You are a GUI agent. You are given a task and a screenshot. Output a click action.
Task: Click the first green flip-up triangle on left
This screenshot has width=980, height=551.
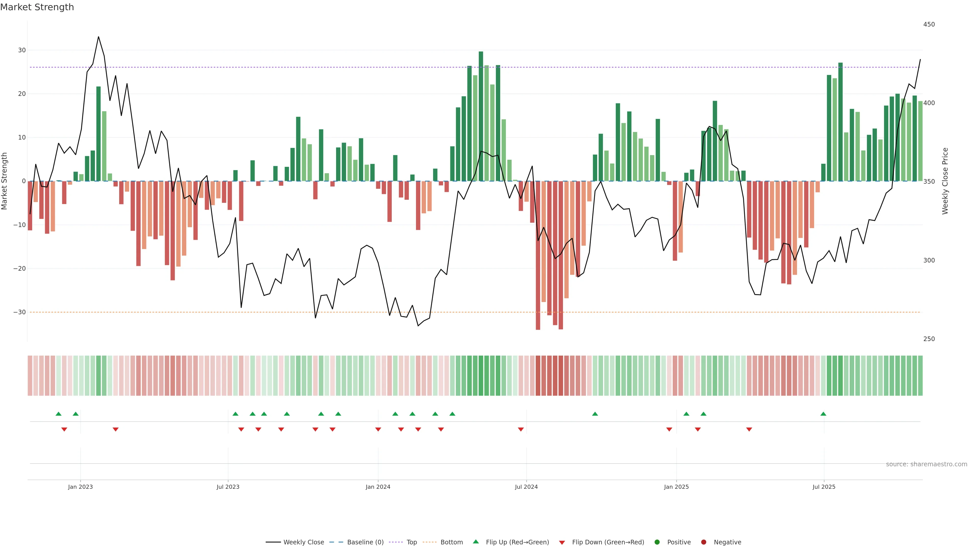pyautogui.click(x=58, y=414)
